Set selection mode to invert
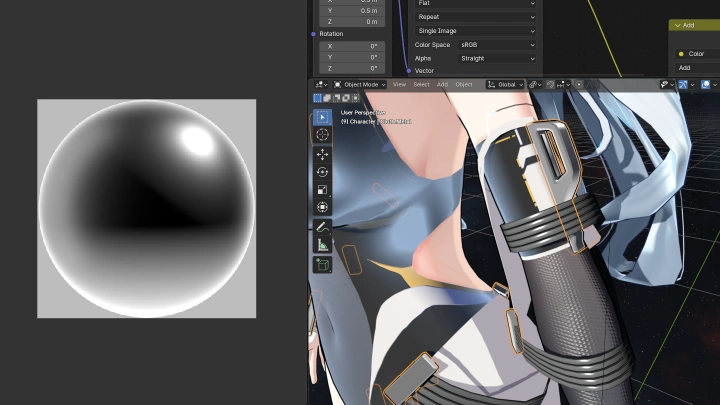Screen dimensions: 720x405 346,98
